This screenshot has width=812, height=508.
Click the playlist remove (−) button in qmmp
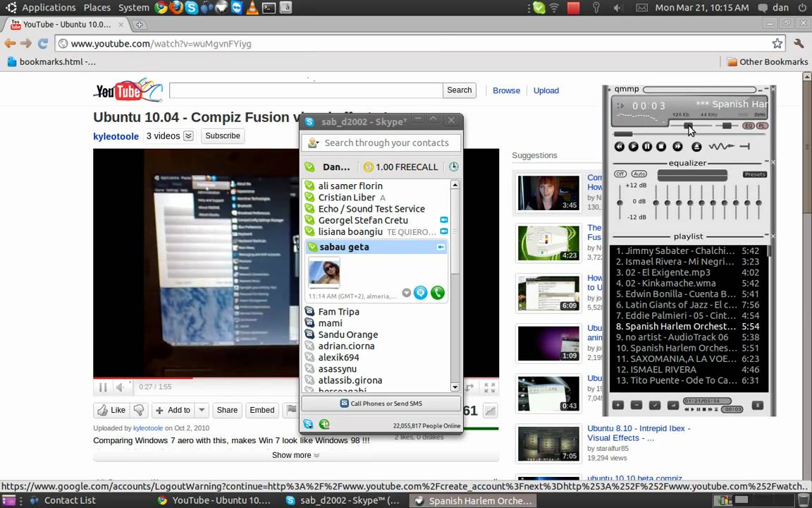tap(636, 406)
